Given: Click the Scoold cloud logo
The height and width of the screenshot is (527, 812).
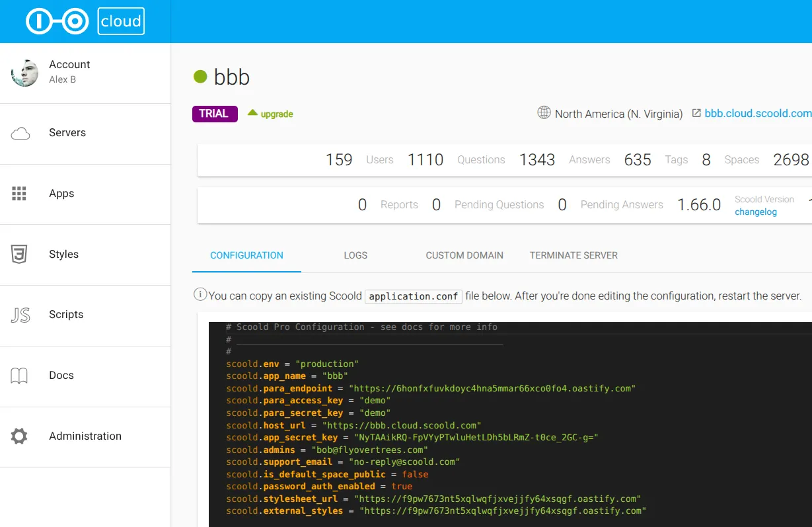Looking at the screenshot, I should coord(85,22).
